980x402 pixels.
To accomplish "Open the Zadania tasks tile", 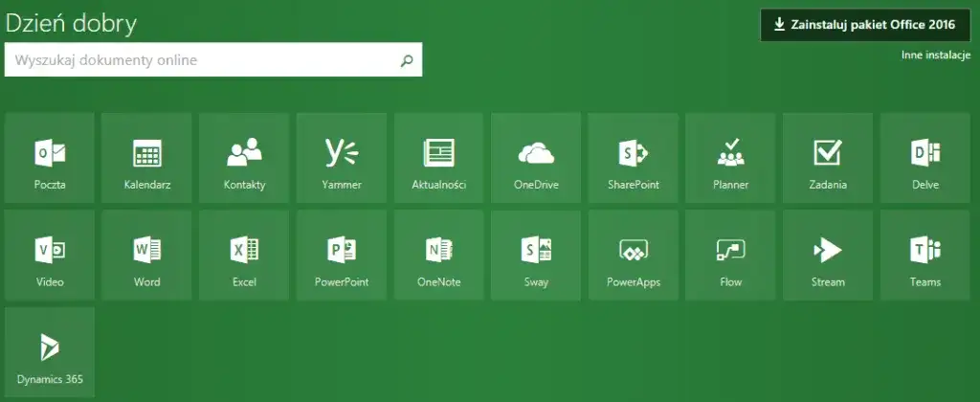I will (x=828, y=158).
